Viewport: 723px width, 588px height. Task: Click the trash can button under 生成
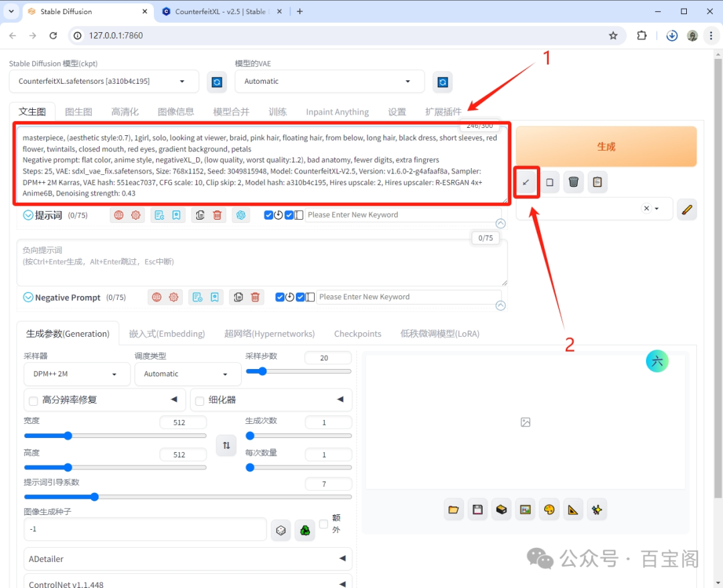(x=574, y=182)
